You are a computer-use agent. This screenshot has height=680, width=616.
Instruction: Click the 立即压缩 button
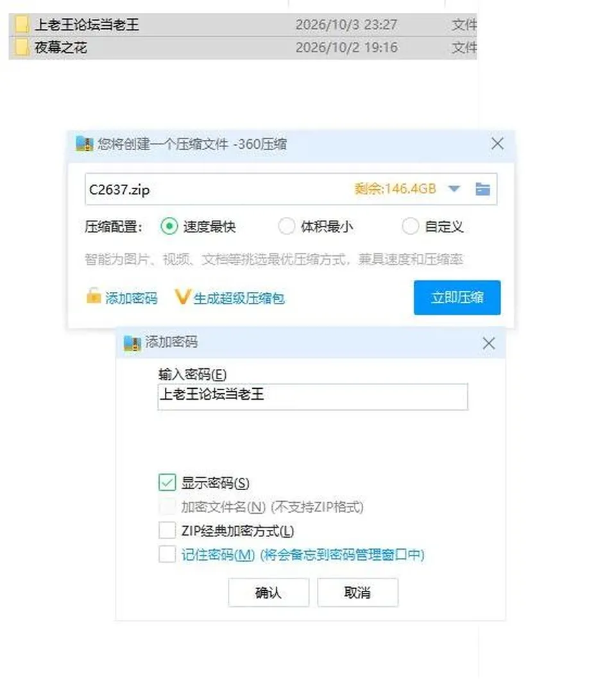coord(458,298)
